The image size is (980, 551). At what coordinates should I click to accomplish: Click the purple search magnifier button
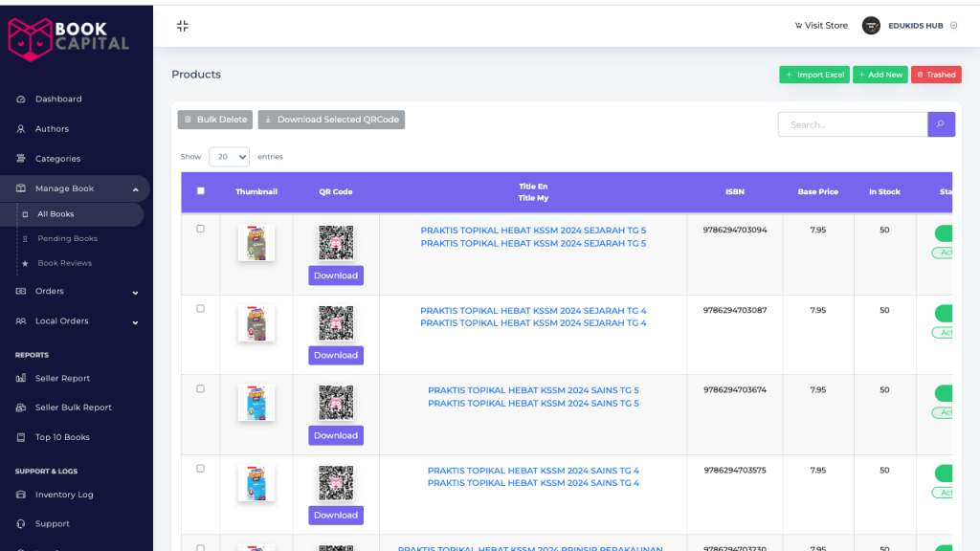941,124
